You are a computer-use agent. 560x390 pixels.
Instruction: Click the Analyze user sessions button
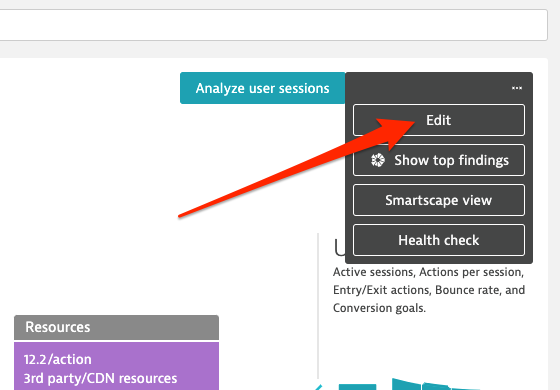[x=262, y=88]
